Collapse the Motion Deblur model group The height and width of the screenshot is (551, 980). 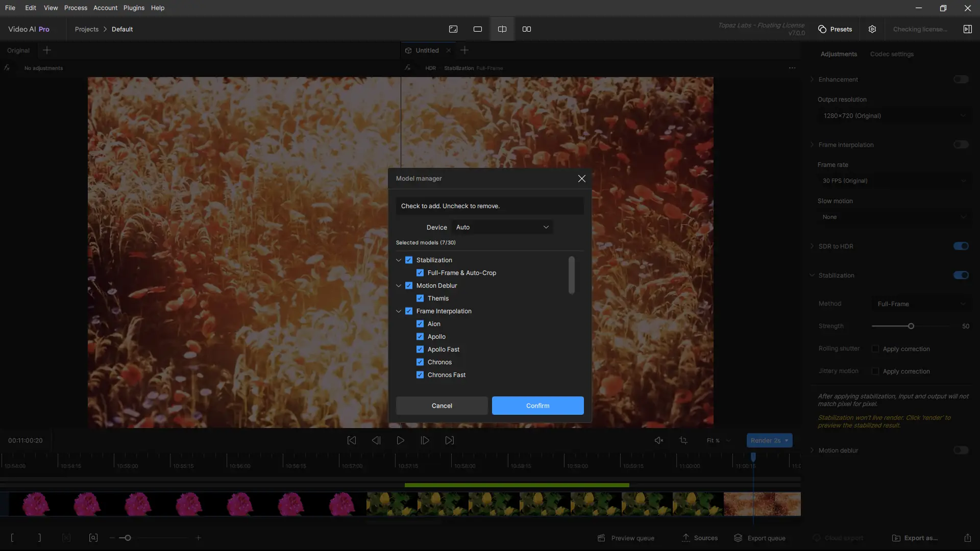tap(399, 286)
